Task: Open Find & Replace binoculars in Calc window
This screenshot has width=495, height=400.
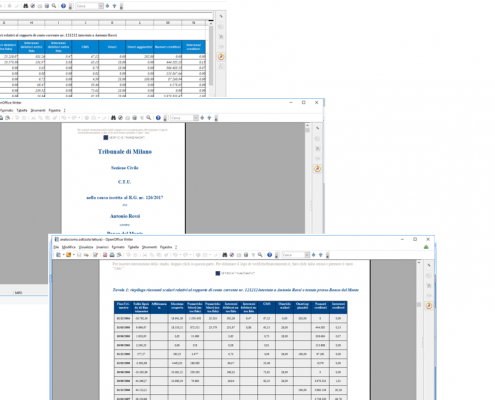Action: (x=25, y=6)
